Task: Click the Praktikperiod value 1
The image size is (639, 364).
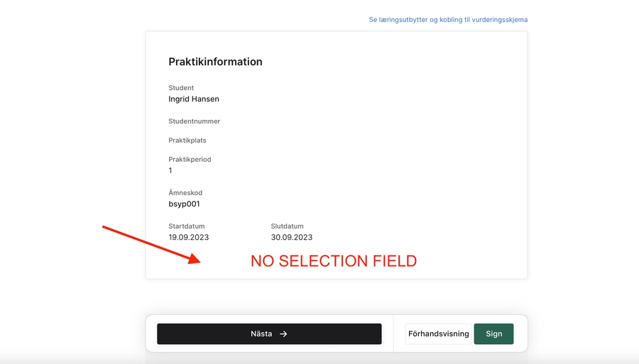Action: click(170, 171)
